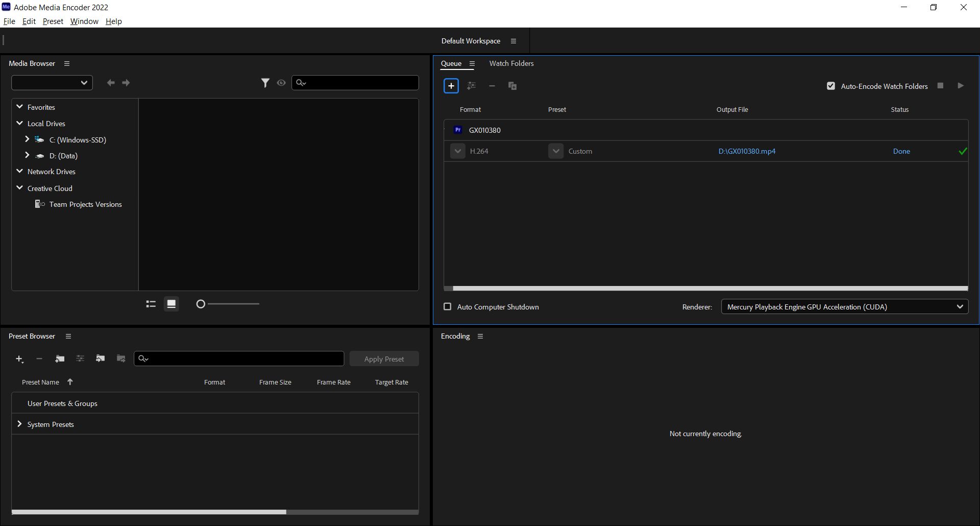Check the Auto Computer Shutdown option

pyautogui.click(x=447, y=306)
